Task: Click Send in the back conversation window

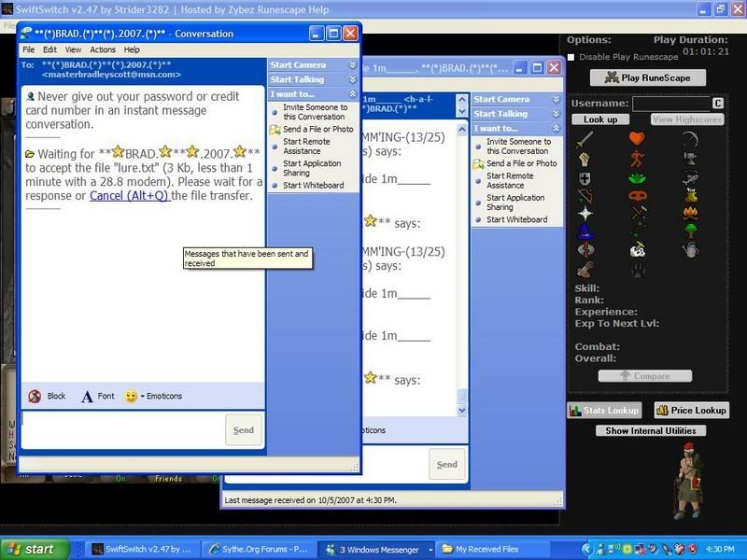Action: coord(447,464)
